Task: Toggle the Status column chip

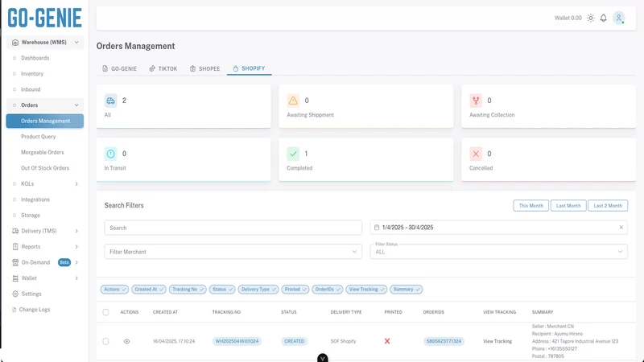Action: pyautogui.click(x=222, y=290)
